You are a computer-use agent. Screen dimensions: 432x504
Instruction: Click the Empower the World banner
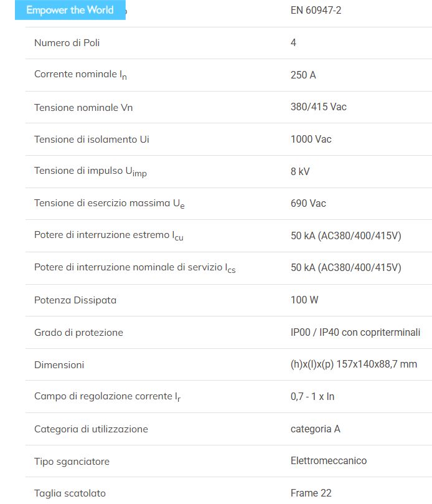[70, 10]
